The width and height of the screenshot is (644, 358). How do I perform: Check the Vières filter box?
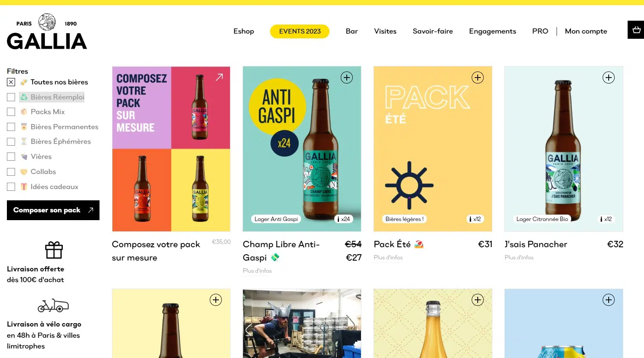tap(11, 156)
